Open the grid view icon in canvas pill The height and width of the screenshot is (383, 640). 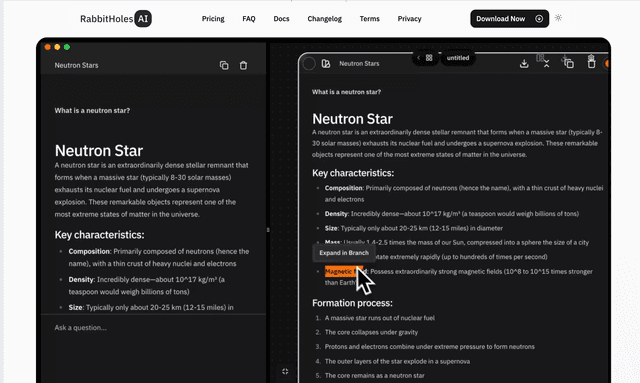[429, 58]
